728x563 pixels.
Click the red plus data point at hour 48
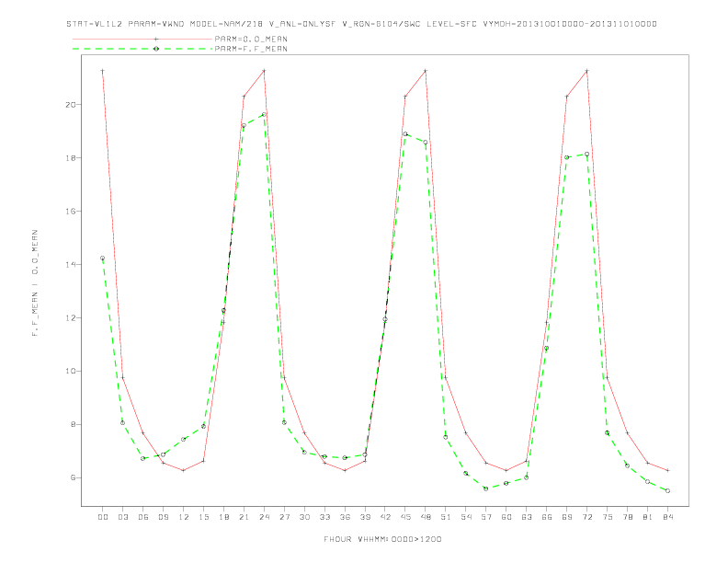pyautogui.click(x=426, y=71)
